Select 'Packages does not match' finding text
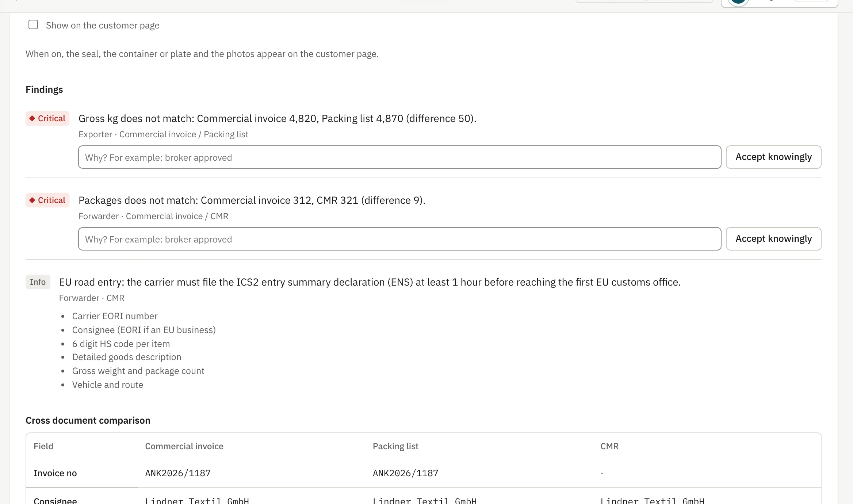The width and height of the screenshot is (853, 504). point(252,200)
